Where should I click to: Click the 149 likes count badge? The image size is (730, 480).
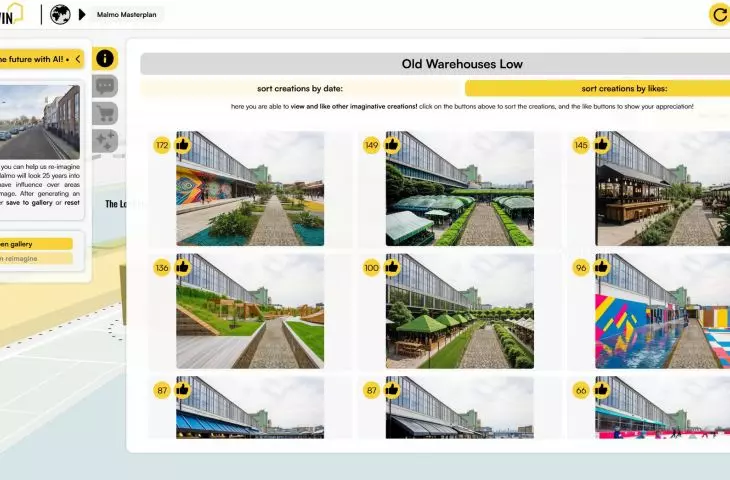[371, 145]
